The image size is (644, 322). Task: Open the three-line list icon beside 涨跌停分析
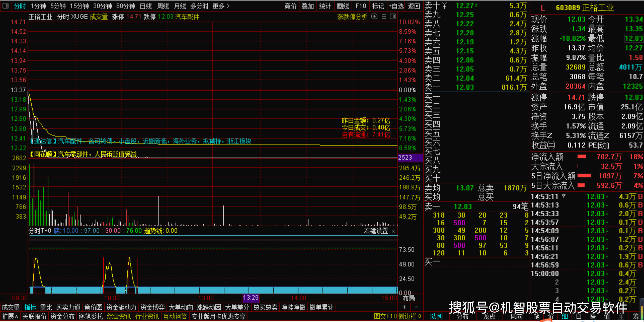coord(384,16)
